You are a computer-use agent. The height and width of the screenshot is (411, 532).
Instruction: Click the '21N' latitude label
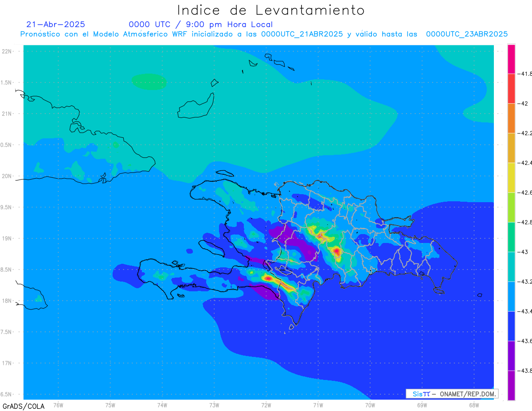tap(7, 114)
